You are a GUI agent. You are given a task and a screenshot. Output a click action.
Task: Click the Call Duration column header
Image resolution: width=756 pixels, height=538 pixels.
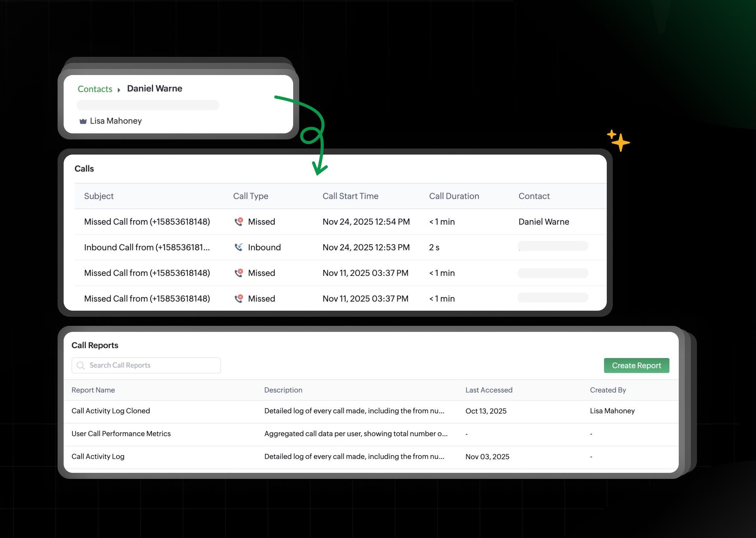pyautogui.click(x=454, y=196)
